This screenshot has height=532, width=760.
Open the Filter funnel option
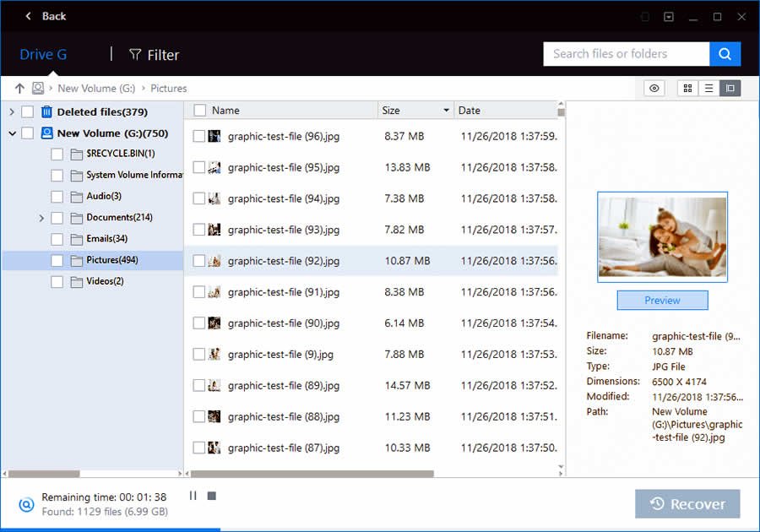pyautogui.click(x=154, y=55)
